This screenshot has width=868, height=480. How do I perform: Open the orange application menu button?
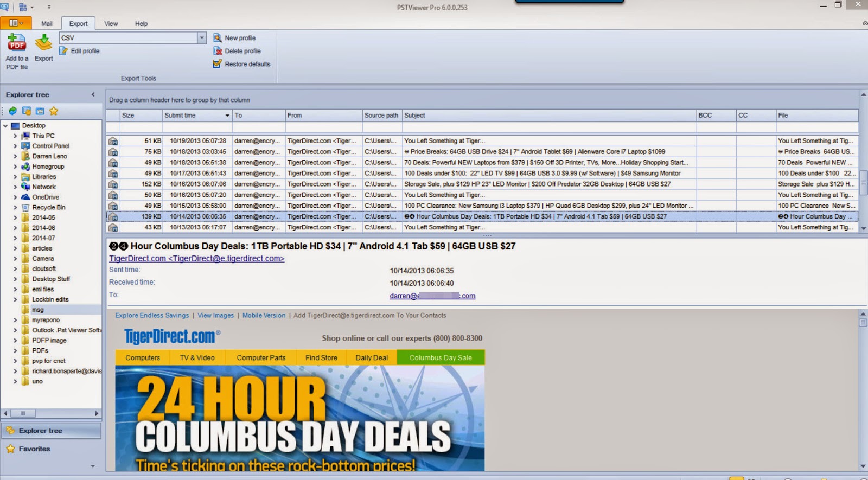click(16, 23)
